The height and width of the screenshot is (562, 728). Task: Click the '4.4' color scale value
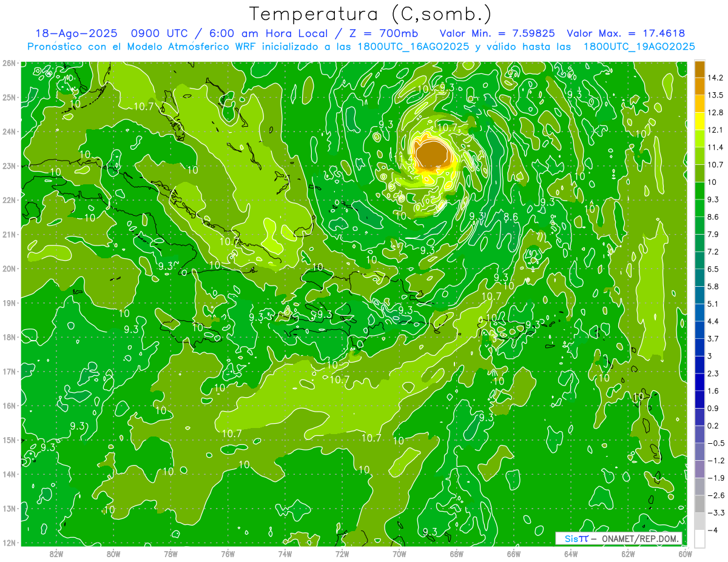713,321
